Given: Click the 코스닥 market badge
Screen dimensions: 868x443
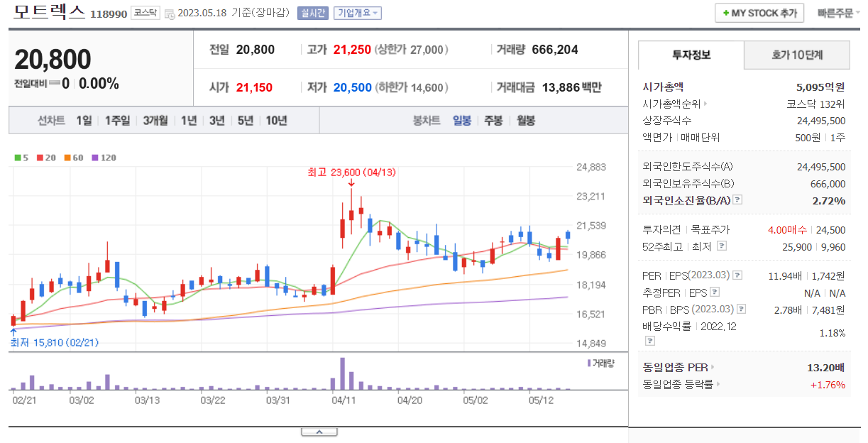Looking at the screenshot, I should point(145,13).
